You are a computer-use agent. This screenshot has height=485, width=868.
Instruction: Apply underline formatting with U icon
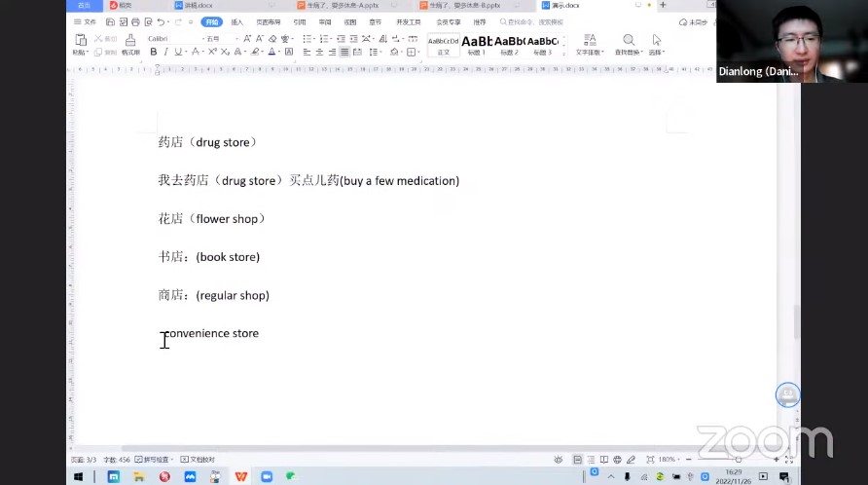178,52
